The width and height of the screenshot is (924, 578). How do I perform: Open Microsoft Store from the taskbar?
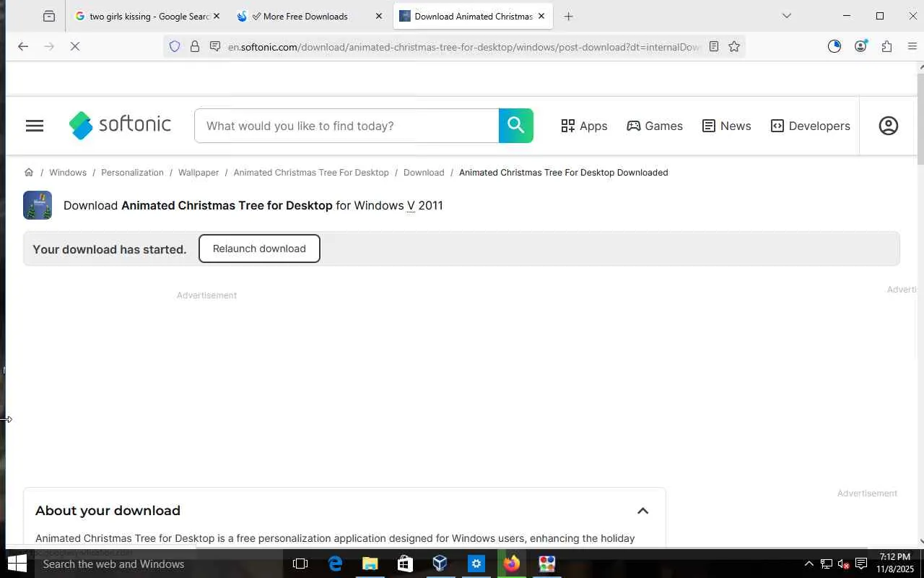[405, 564]
